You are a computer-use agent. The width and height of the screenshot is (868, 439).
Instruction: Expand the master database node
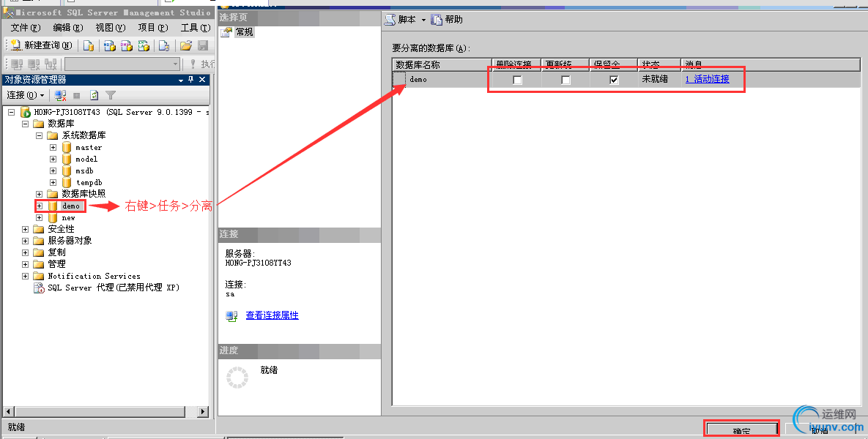(x=53, y=148)
